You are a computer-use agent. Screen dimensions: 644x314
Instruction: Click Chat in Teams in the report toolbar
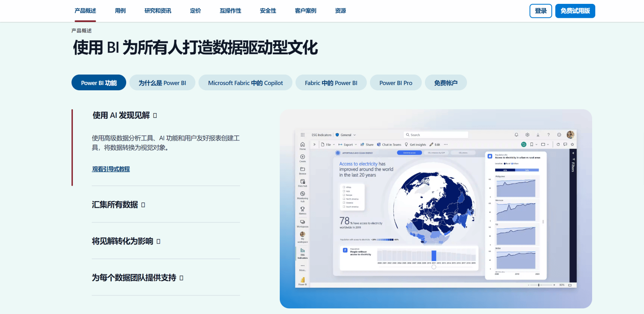[389, 145]
